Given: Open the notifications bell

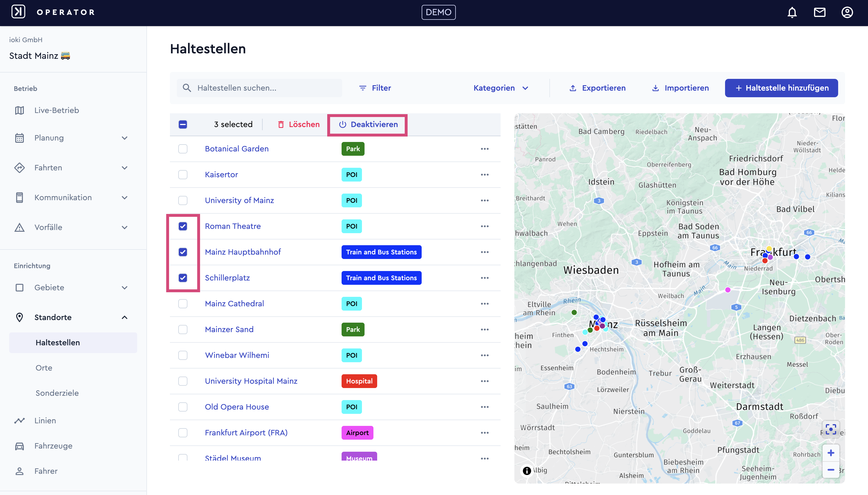Looking at the screenshot, I should pyautogui.click(x=792, y=12).
